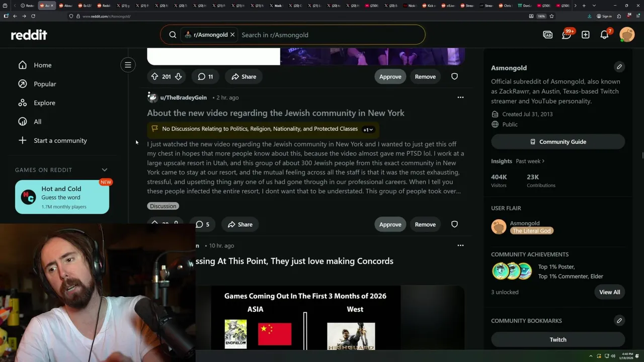Downvote the post with 201 points
Image resolution: width=644 pixels, height=362 pixels.
(178, 76)
